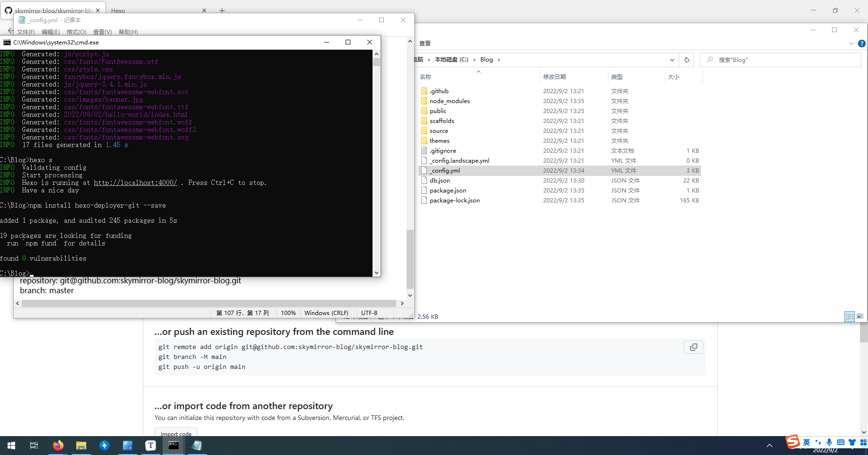
Task: Show hidden system tray icons
Action: pyautogui.click(x=770, y=446)
